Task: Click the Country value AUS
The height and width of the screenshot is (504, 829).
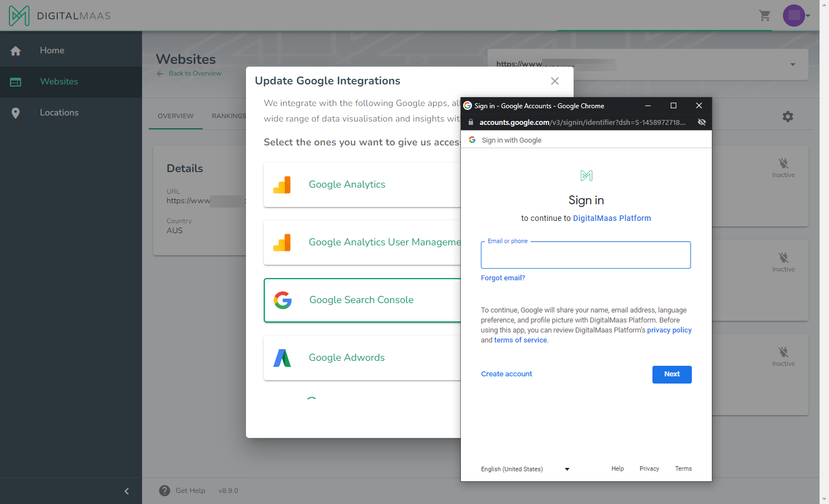Action: pos(174,231)
